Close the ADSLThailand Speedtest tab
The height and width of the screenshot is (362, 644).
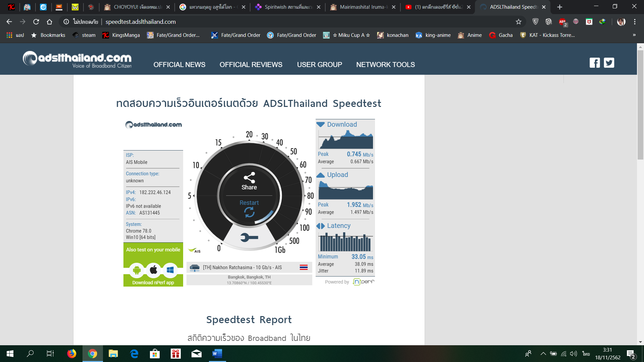click(x=544, y=7)
